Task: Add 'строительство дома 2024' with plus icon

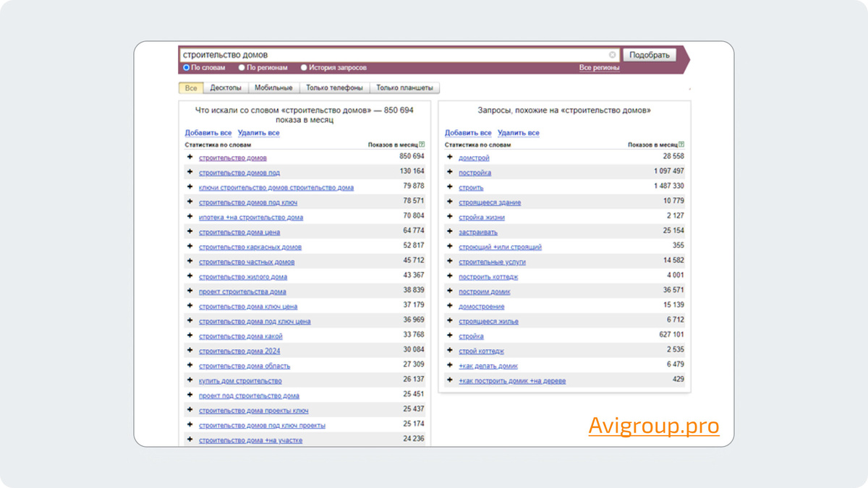Action: (190, 351)
